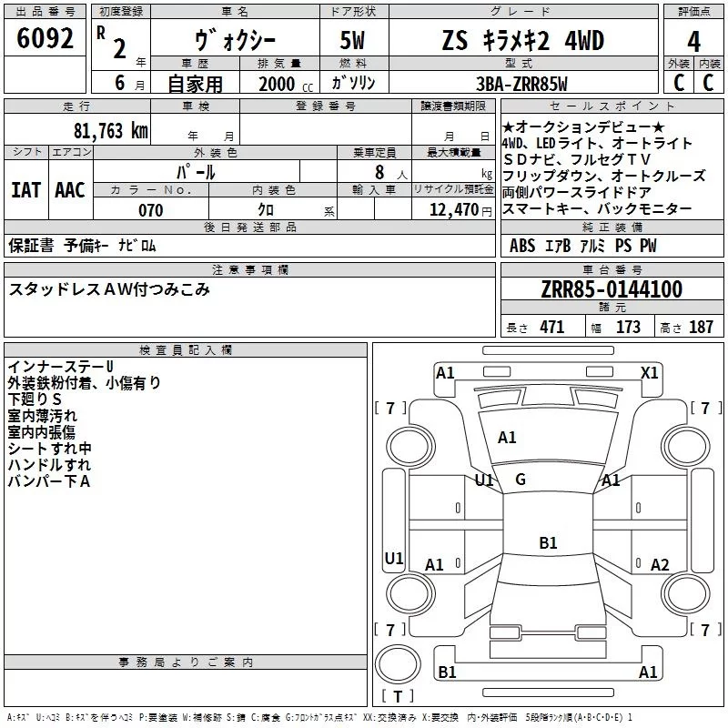728x728 pixels.
Task: Click the B1 mark on rear bumper
Action: tap(447, 672)
